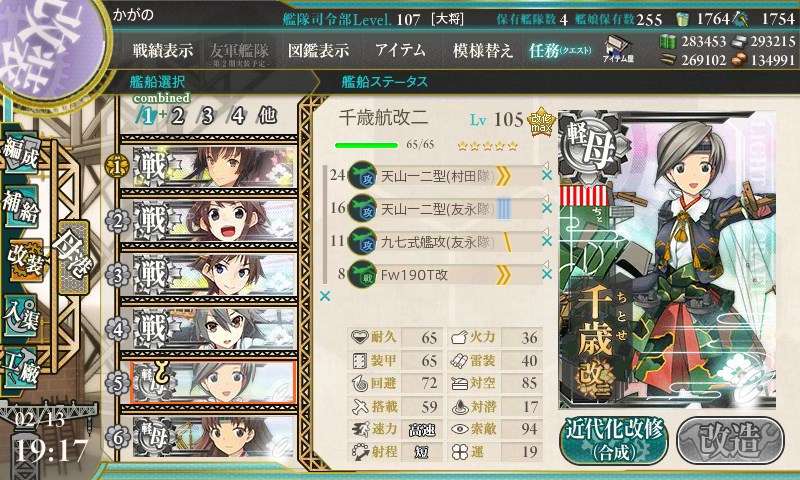Open the 入渠 docking repair side icon
The width and height of the screenshot is (800, 480).
[x=21, y=316]
